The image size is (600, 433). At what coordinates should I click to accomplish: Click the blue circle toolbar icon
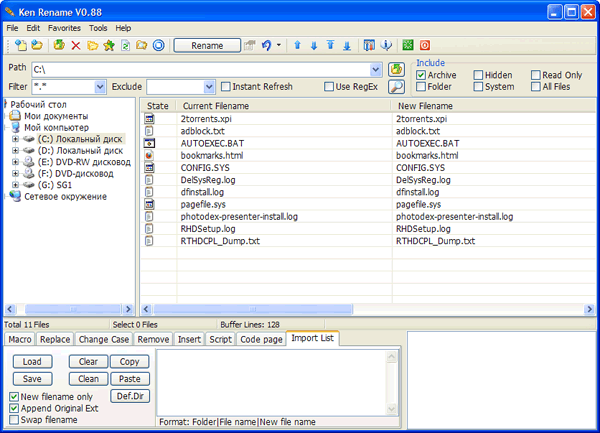click(x=158, y=45)
